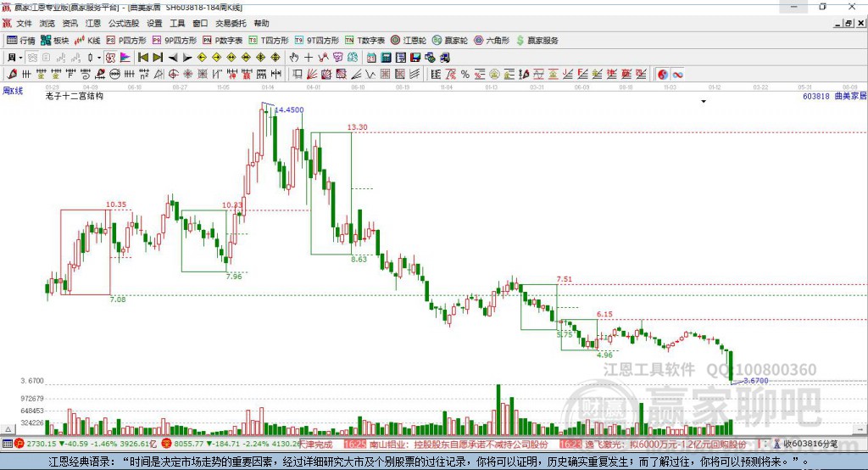Click the percent sign tool icon
The image size is (868, 470).
pyautogui.click(x=465, y=75)
